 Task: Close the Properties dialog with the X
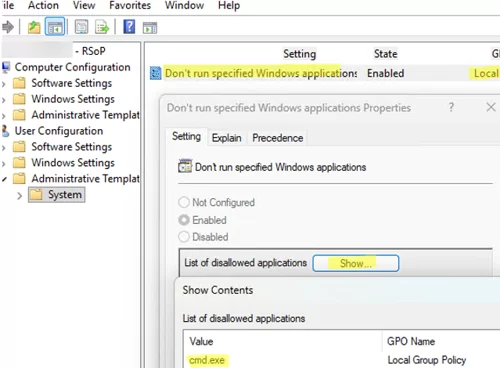pyautogui.click(x=491, y=107)
